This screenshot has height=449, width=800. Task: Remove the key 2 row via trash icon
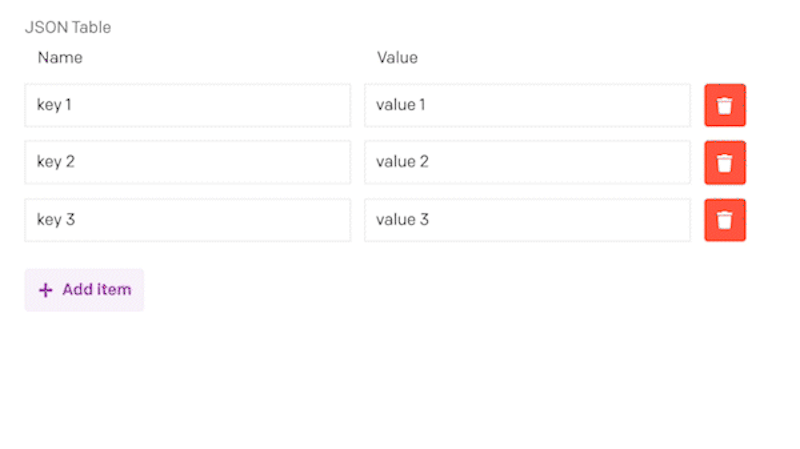tap(724, 163)
